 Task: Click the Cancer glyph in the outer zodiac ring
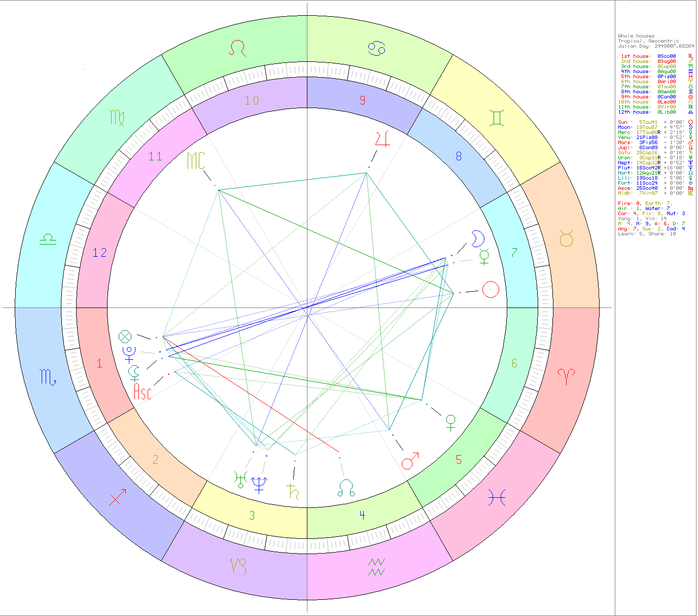point(377,49)
